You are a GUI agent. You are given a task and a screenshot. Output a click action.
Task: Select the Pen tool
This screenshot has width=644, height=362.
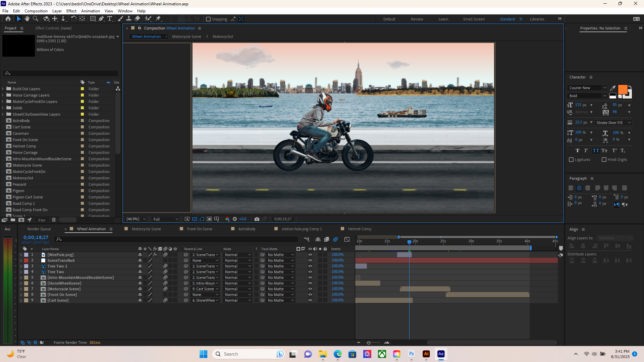(x=101, y=19)
